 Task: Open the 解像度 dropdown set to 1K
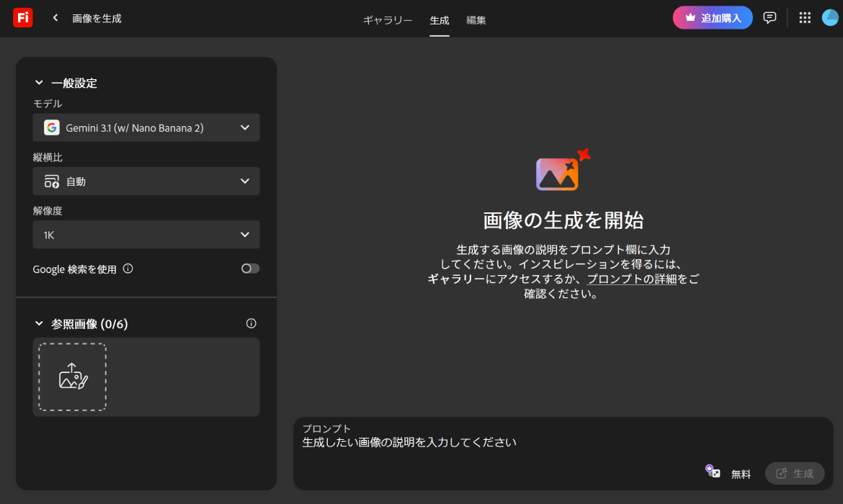point(146,235)
